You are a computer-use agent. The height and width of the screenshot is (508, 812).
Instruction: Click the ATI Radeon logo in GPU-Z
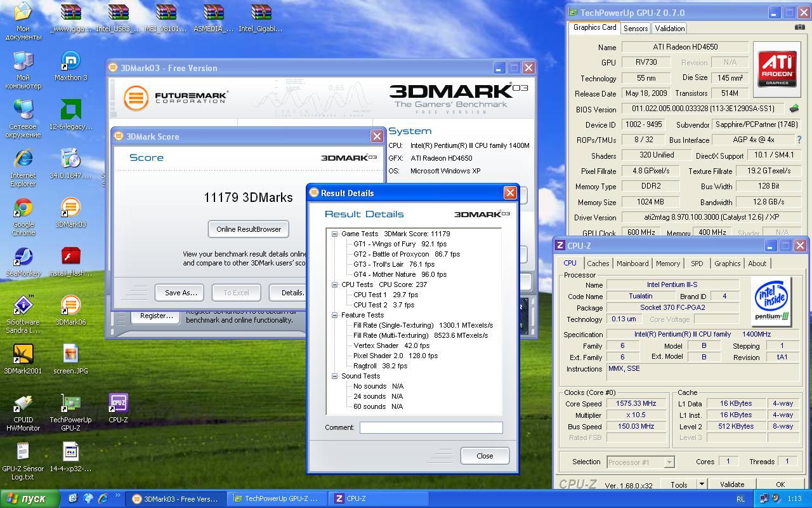(777, 69)
